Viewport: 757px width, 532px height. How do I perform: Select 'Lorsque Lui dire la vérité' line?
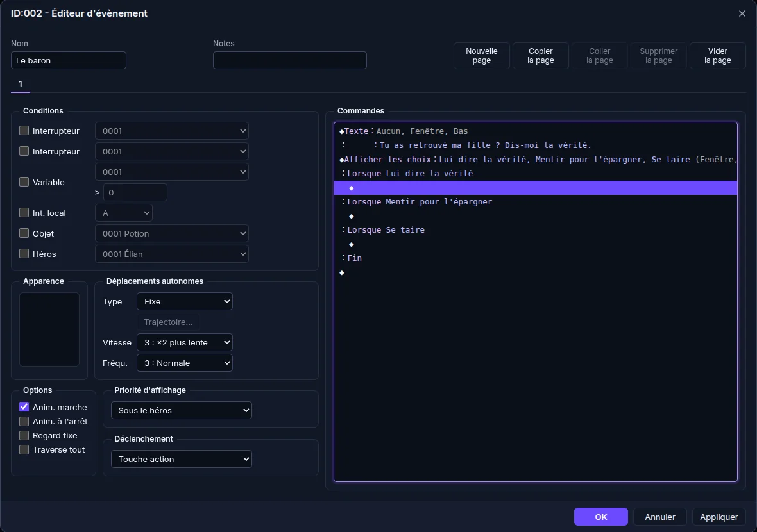[536, 174]
